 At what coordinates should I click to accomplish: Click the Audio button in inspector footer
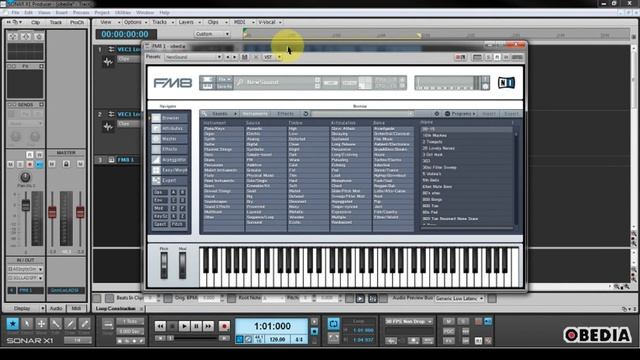(x=56, y=308)
